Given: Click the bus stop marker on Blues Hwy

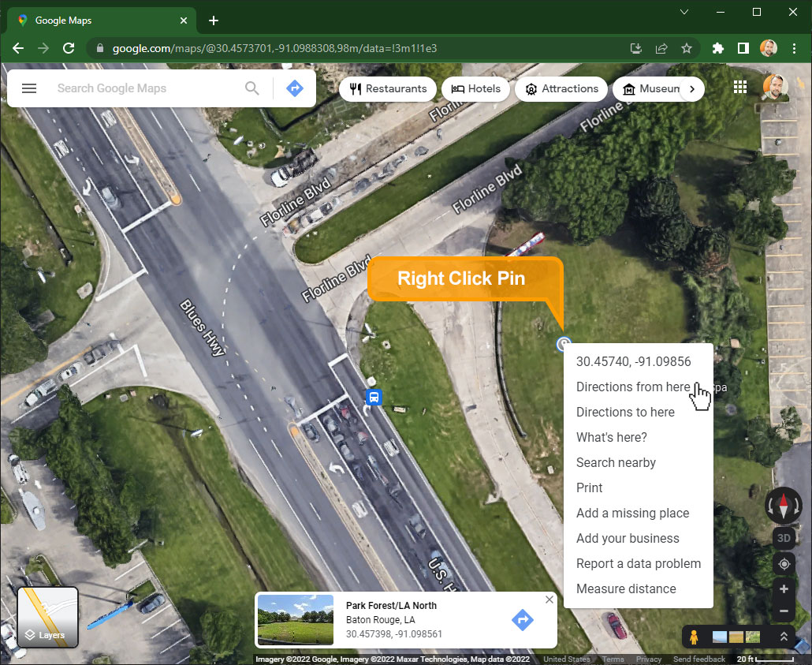Looking at the screenshot, I should coord(374,398).
